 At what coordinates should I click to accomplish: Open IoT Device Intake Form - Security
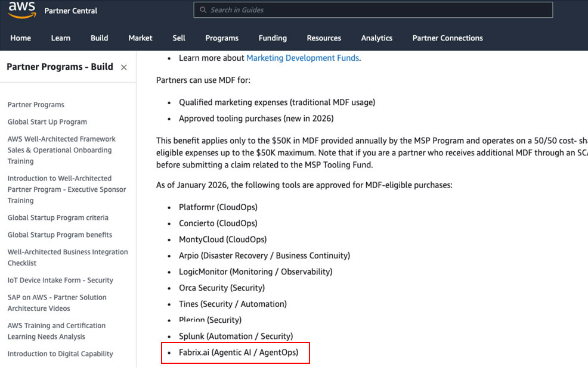(x=60, y=281)
